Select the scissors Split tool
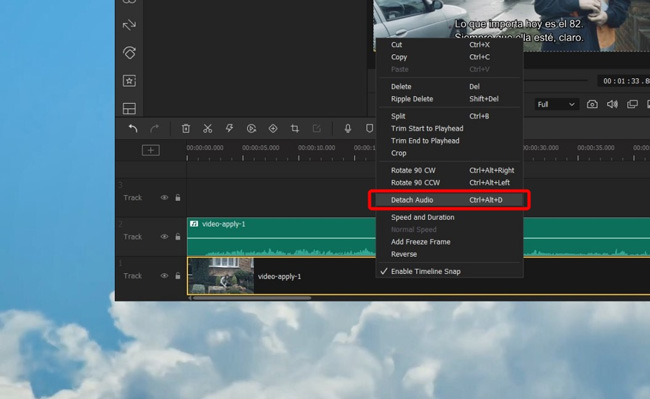The image size is (650, 399). click(x=208, y=129)
